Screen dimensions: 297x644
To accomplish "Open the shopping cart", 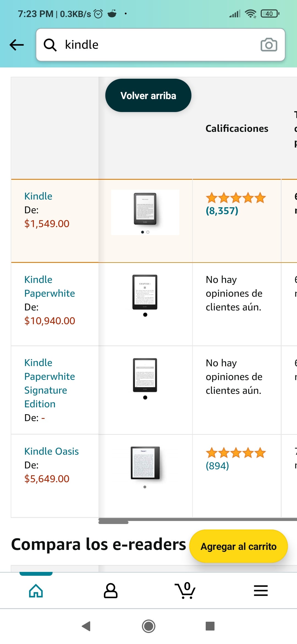I will tap(185, 591).
